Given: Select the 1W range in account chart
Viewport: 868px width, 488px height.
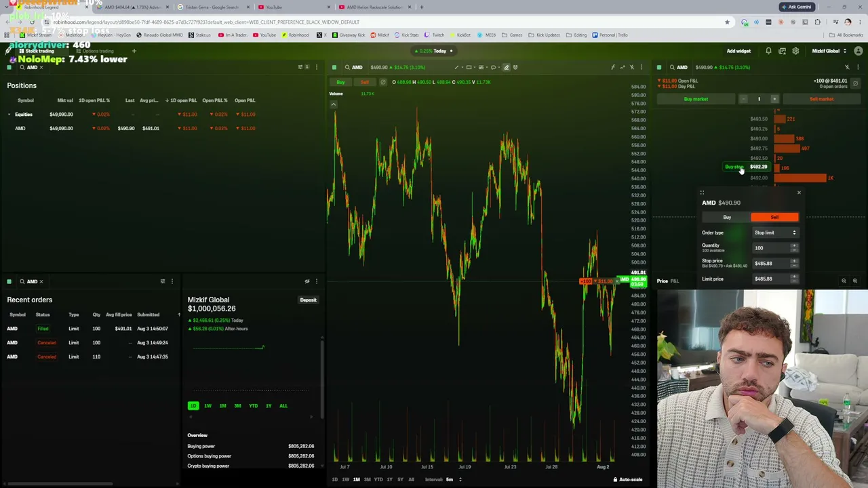Looking at the screenshot, I should (208, 406).
